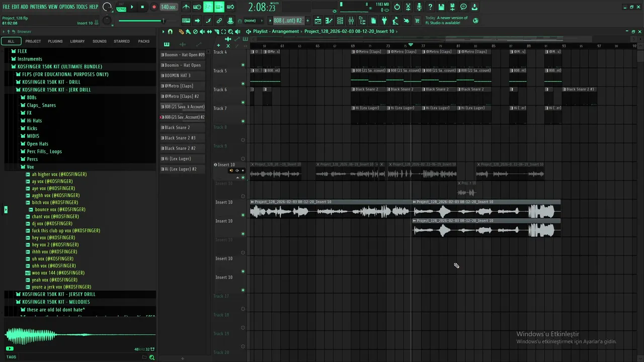644x362 pixels.
Task: Open the mixer view icon
Action: [351, 21]
